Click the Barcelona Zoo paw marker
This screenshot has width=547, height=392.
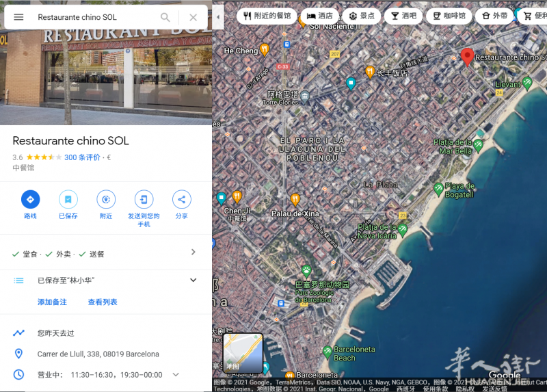[x=306, y=270]
